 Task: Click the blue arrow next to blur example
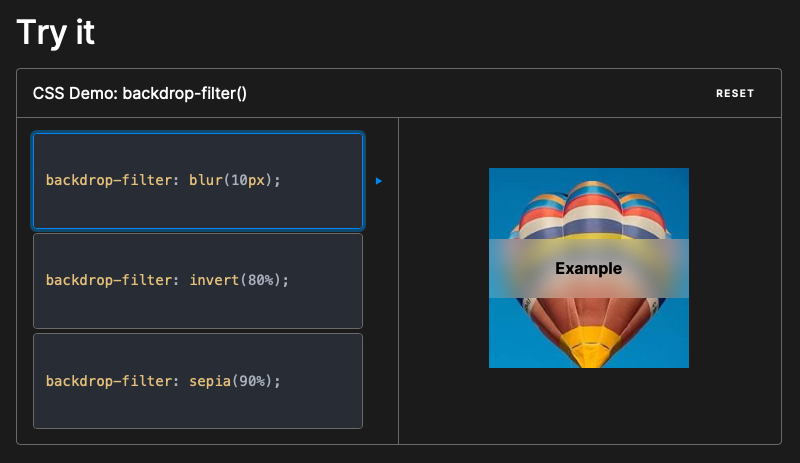379,181
